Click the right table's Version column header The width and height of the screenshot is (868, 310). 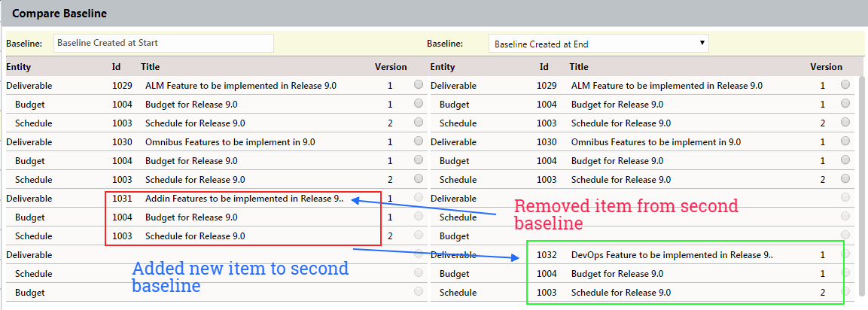click(x=826, y=67)
